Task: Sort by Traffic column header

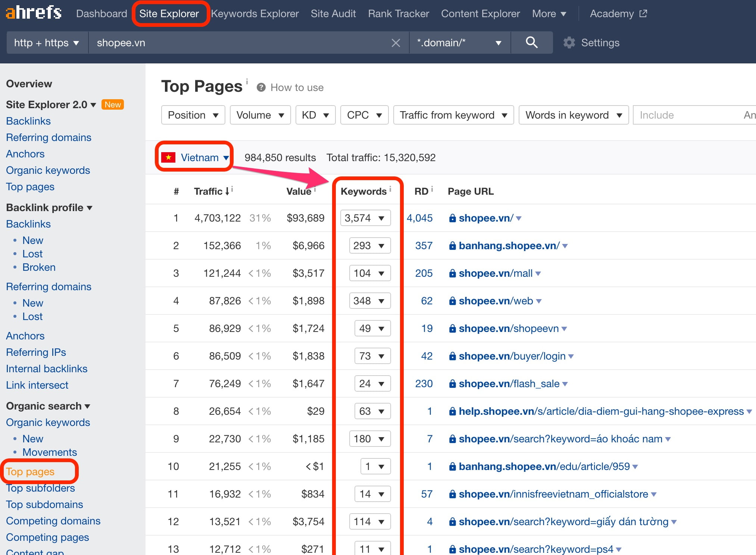Action: point(211,191)
